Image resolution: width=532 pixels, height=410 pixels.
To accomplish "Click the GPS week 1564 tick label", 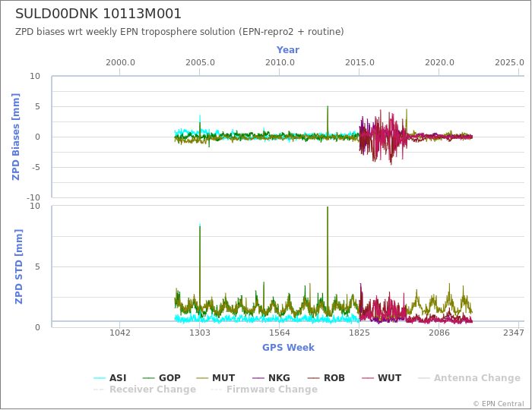I will (279, 333).
